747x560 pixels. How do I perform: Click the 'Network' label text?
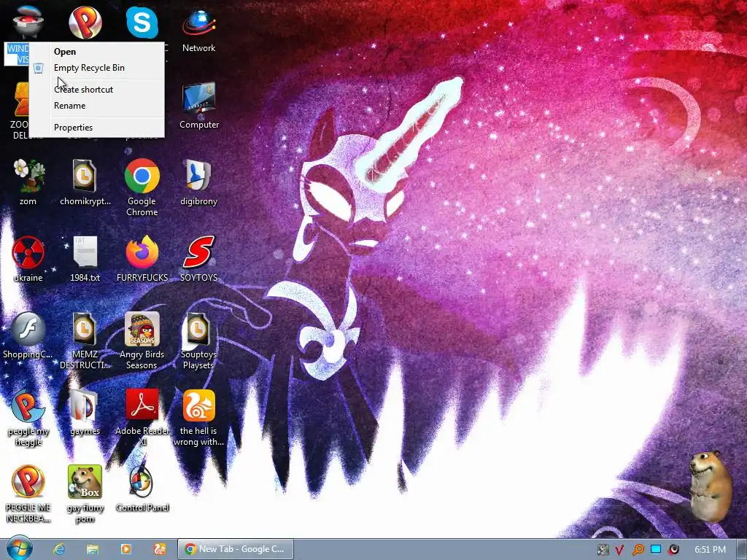point(199,48)
